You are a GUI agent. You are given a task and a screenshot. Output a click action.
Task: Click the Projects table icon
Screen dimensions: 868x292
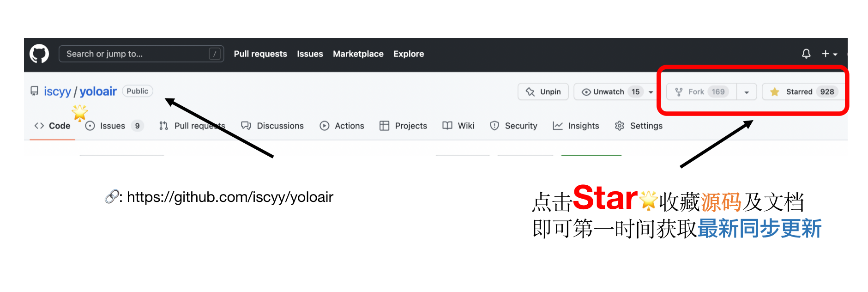tap(384, 126)
